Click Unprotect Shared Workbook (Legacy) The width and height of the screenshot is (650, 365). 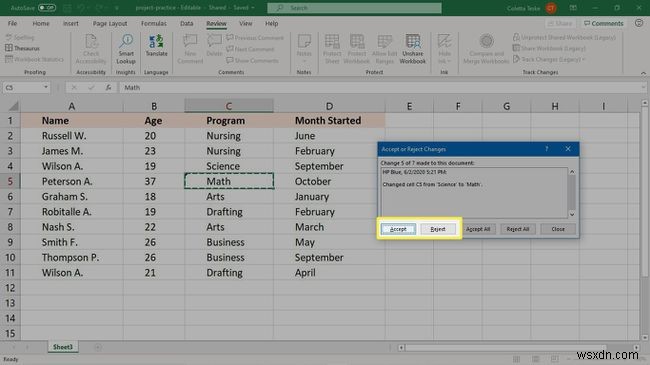point(564,37)
